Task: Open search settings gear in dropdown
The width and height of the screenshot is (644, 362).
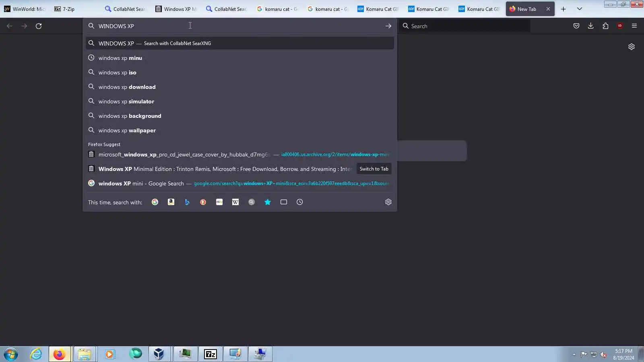Action: 388,202
